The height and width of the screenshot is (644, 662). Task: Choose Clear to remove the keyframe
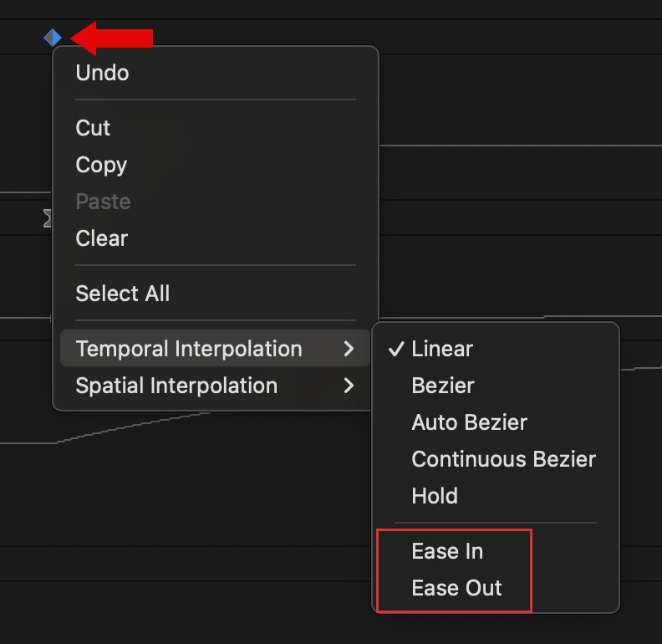(101, 238)
